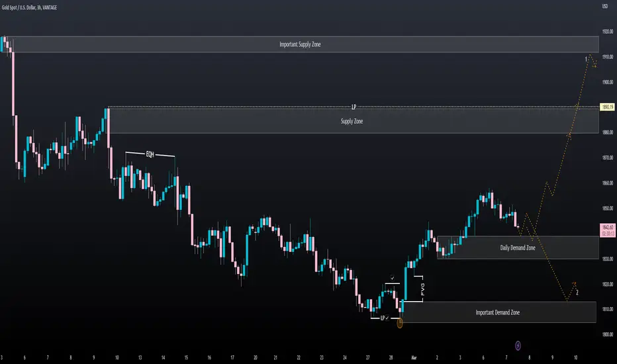Image resolution: width=617 pixels, height=364 pixels.
Task: Click the 24 date label on the time axis
Action: (x=345, y=357)
